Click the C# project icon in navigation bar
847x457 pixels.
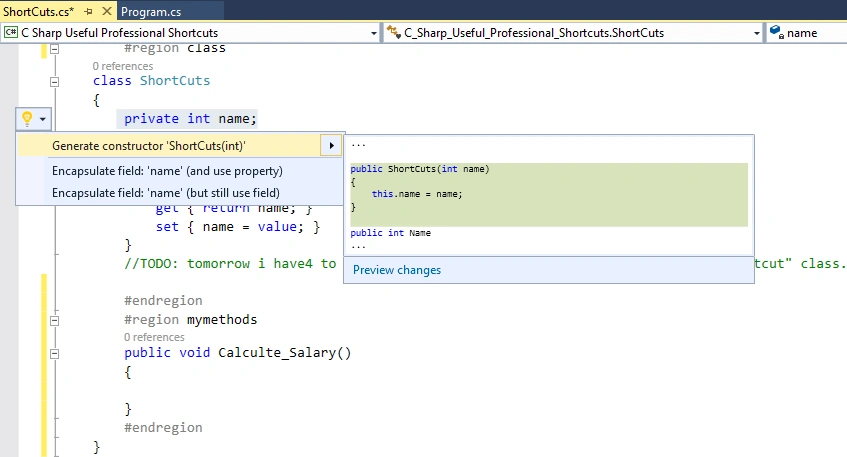point(11,32)
